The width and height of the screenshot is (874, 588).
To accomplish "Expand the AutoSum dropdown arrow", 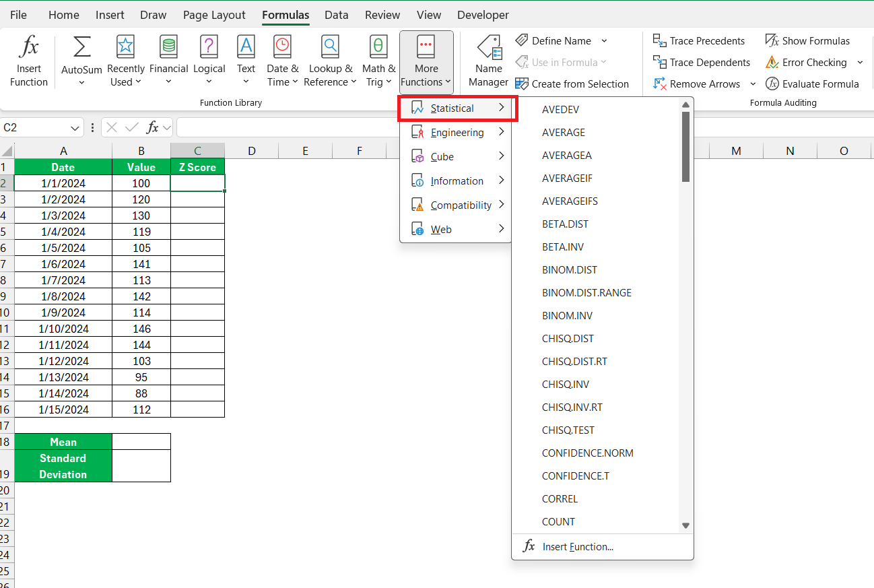I will pyautogui.click(x=81, y=83).
